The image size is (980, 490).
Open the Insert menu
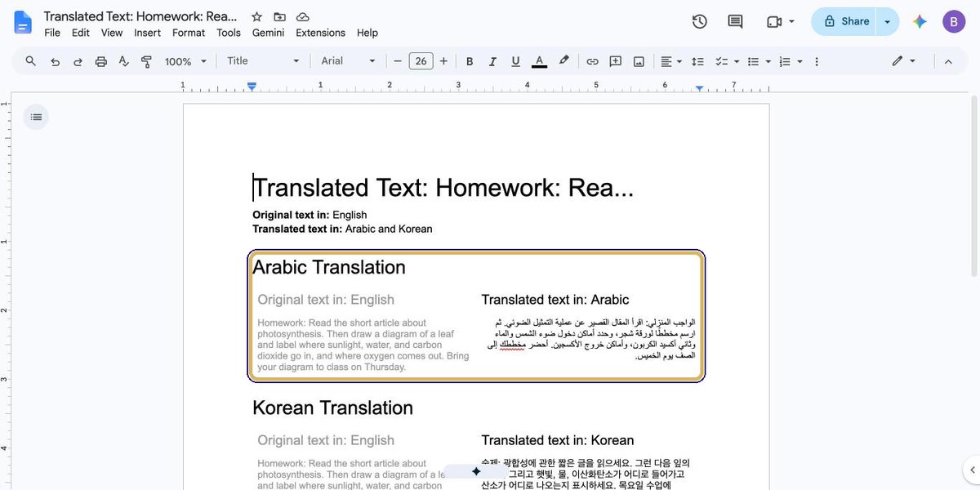pos(148,33)
